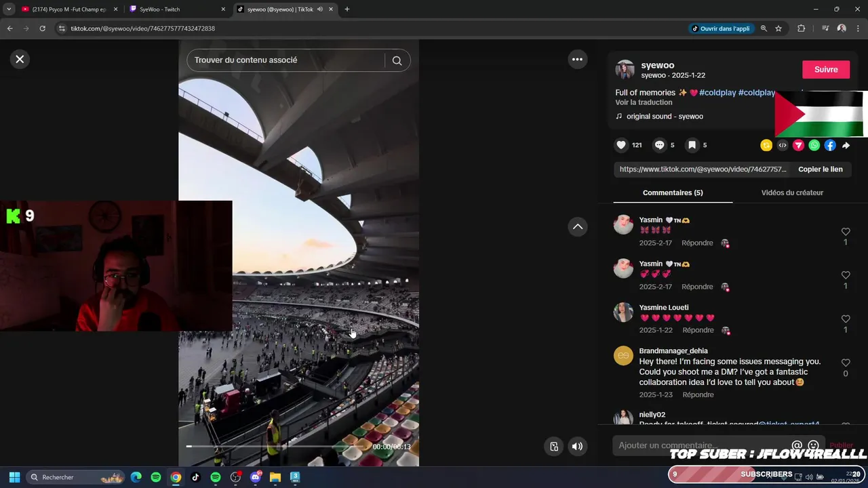Click the Suivre follow button
The image size is (868, 488).
[826, 69]
